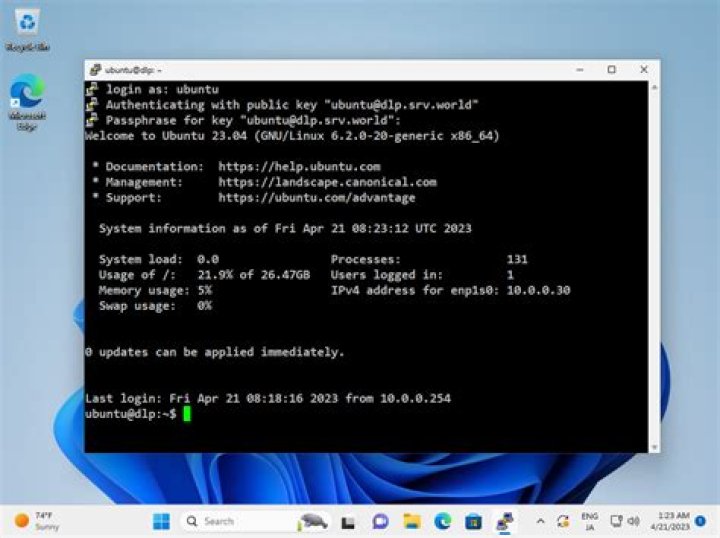Click the volume speaker tray icon

point(634,521)
